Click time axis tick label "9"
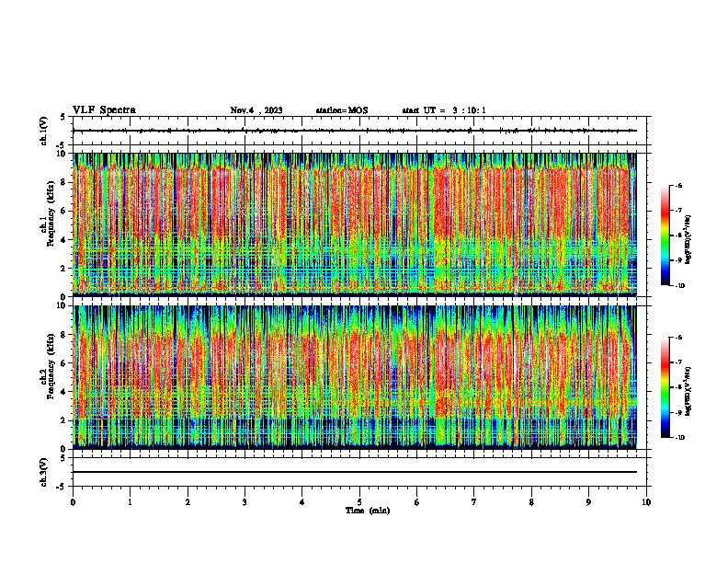 [x=588, y=502]
